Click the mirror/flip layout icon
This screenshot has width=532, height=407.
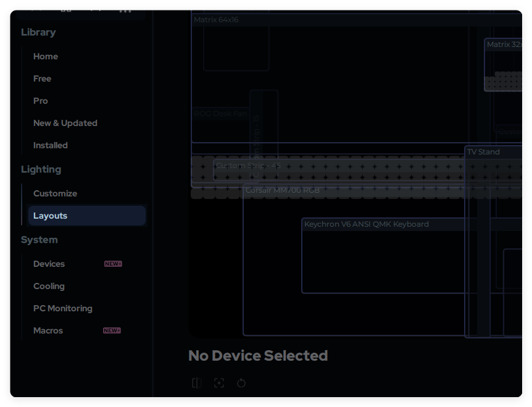tap(197, 383)
